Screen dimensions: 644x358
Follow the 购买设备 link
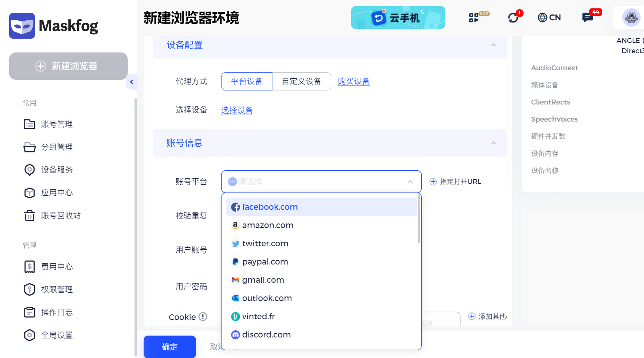pyautogui.click(x=354, y=81)
